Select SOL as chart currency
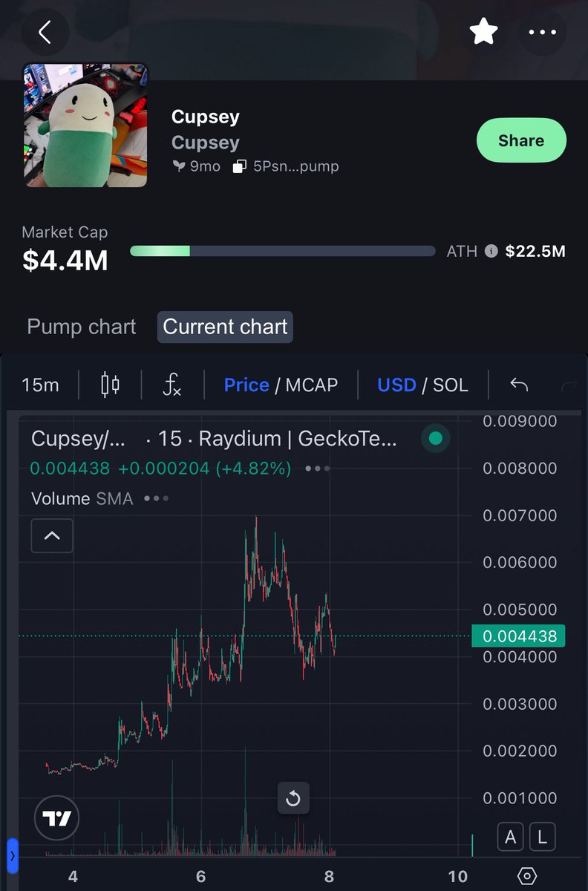 pyautogui.click(x=451, y=385)
